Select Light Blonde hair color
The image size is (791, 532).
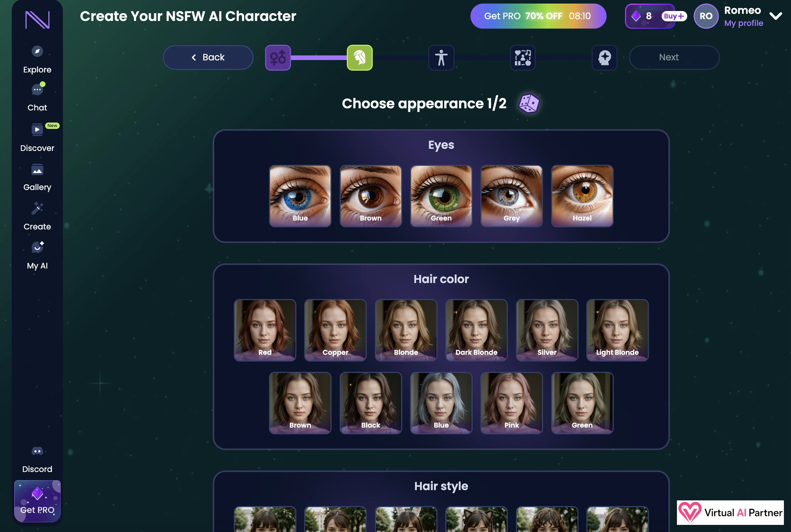coord(617,330)
